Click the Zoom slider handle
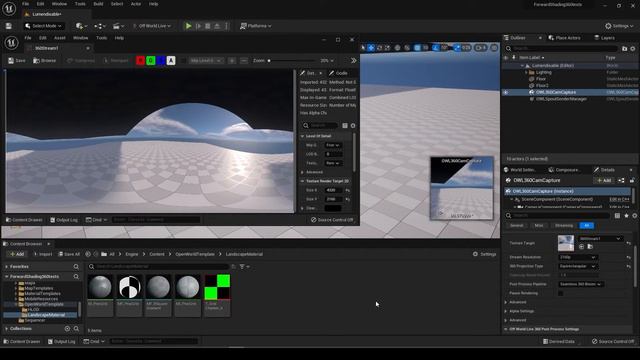640x360 pixels. point(269,60)
